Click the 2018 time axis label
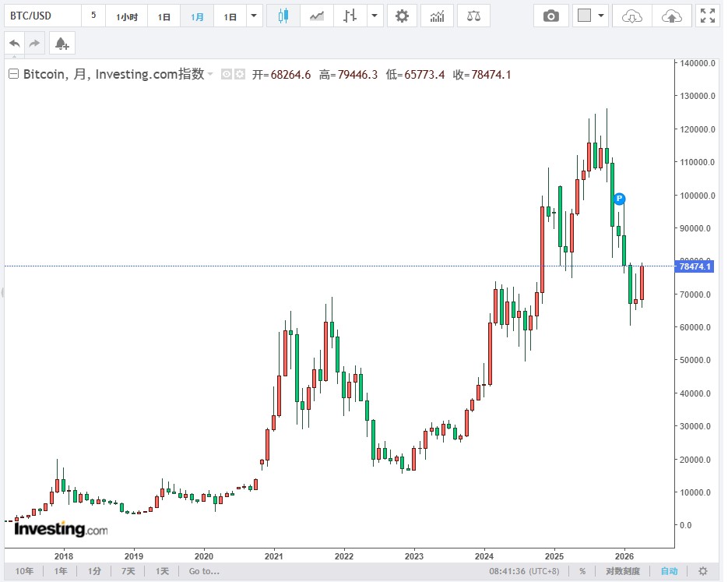Screen dimensions: 728x582 point(64,556)
